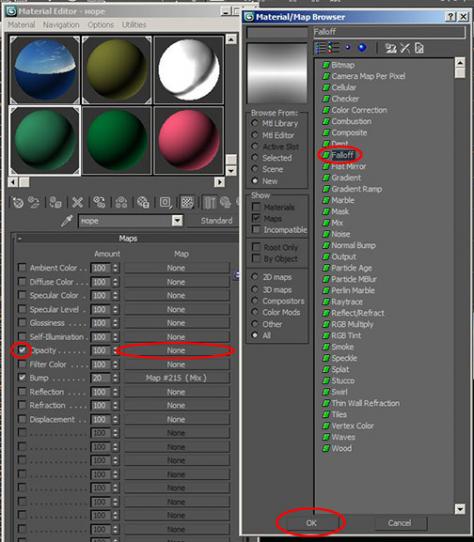The width and height of the screenshot is (474, 542).
Task: Increase the Bump amount spinner
Action: click(115, 376)
